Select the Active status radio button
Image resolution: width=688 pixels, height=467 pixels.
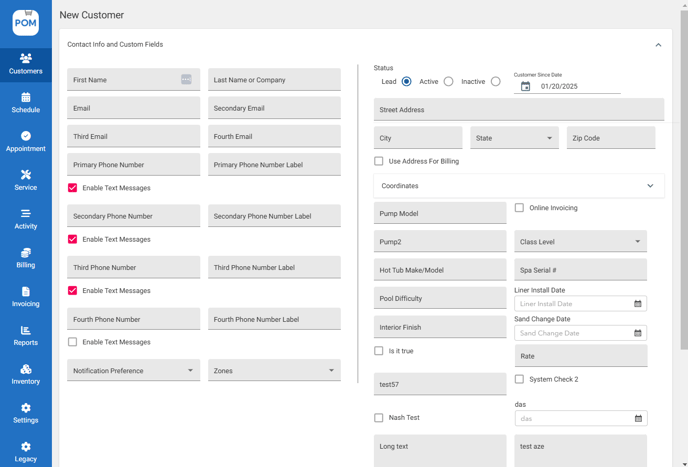tap(449, 82)
